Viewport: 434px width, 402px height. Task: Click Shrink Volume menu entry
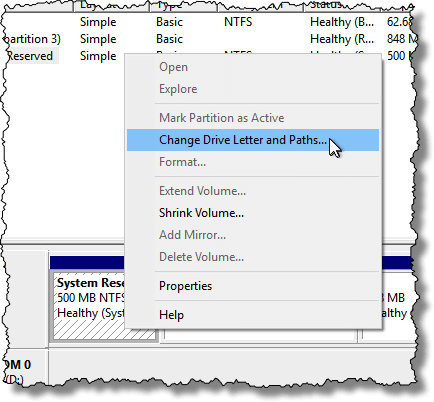253,213
